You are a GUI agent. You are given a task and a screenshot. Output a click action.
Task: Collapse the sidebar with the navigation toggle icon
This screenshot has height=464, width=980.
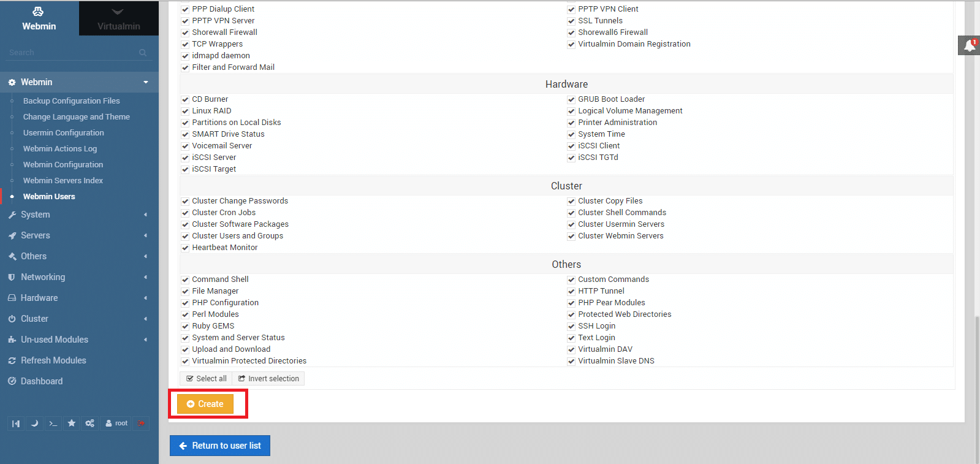coord(16,424)
